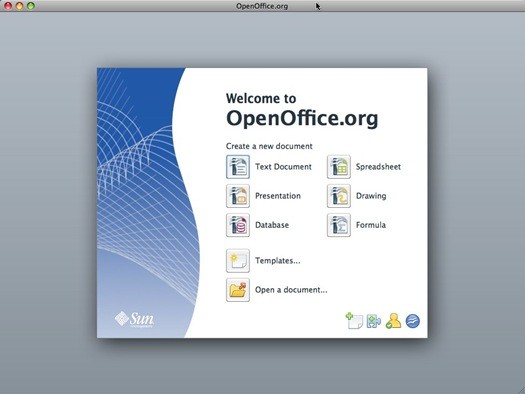Click the user registration person icon
Image resolution: width=525 pixels, height=394 pixels.
tap(393, 321)
